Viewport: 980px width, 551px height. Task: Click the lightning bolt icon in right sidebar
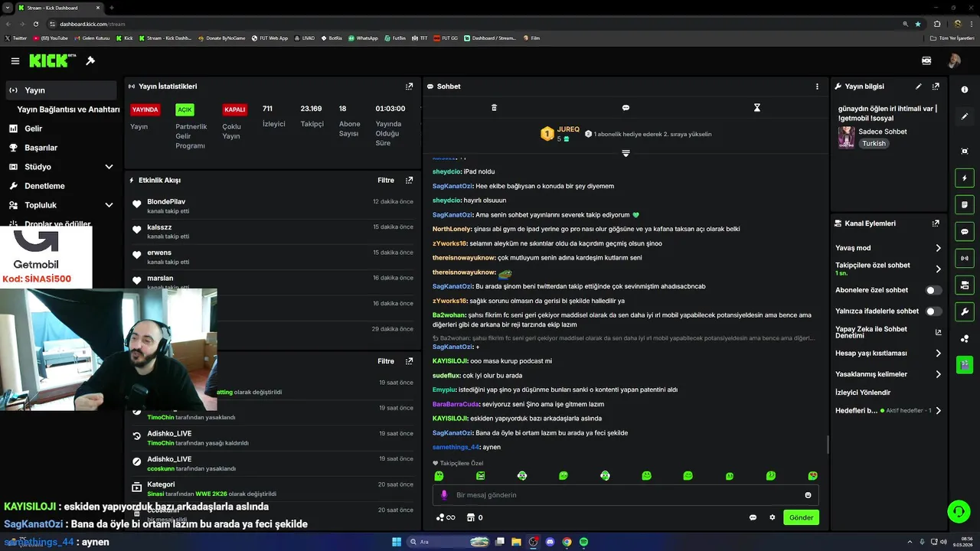pos(965,178)
